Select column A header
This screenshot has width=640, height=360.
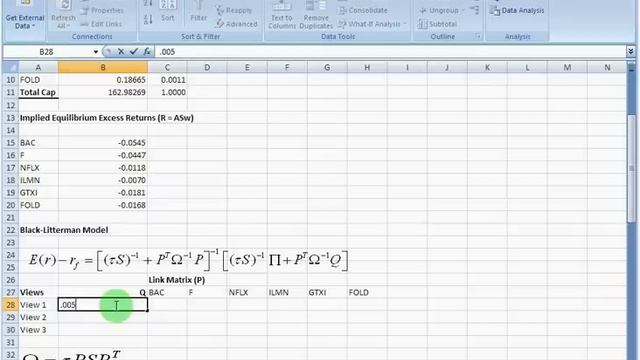38,67
